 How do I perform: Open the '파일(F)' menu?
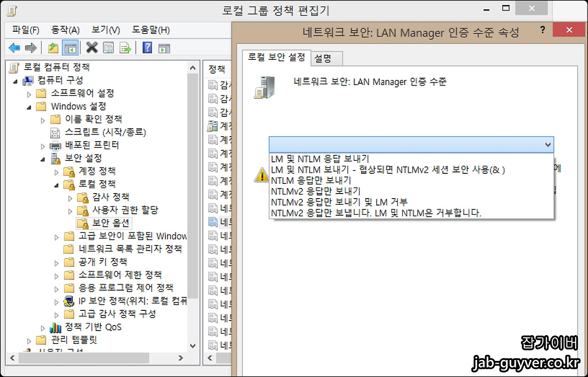click(x=25, y=29)
